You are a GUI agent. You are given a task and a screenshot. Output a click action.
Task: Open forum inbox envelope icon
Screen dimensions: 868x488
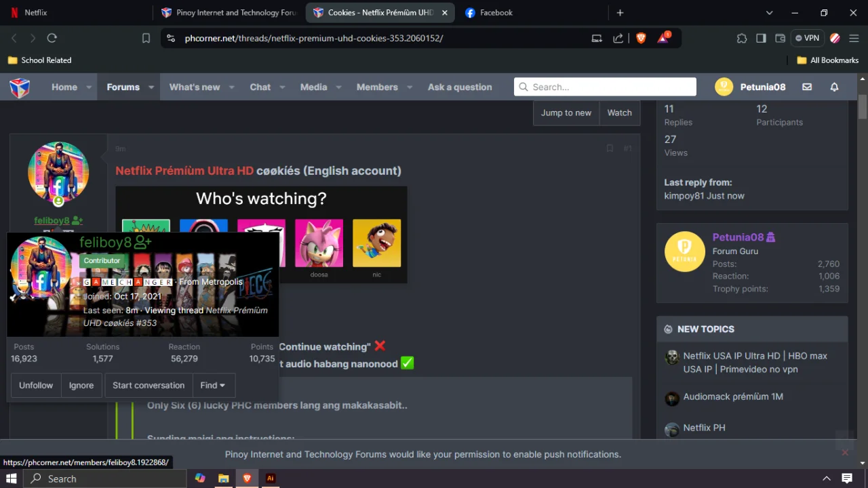pos(807,87)
